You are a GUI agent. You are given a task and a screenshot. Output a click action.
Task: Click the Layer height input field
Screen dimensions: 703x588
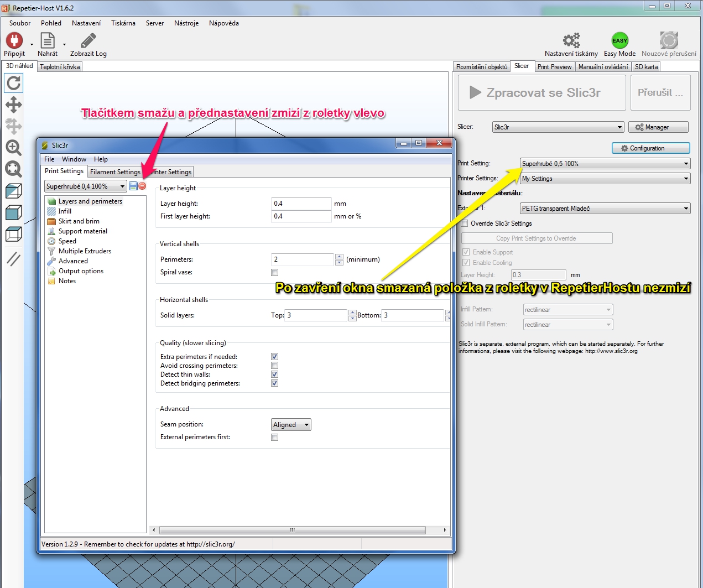point(301,204)
